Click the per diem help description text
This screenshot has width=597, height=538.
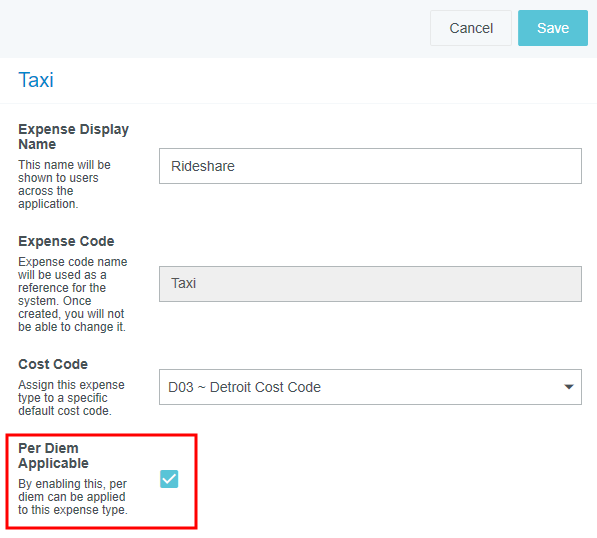point(73,497)
